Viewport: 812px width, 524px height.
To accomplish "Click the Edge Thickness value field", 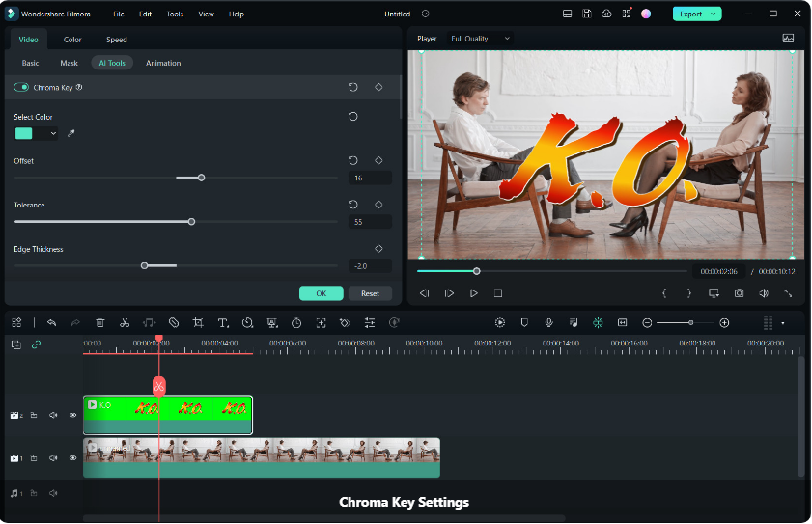I will [370, 265].
